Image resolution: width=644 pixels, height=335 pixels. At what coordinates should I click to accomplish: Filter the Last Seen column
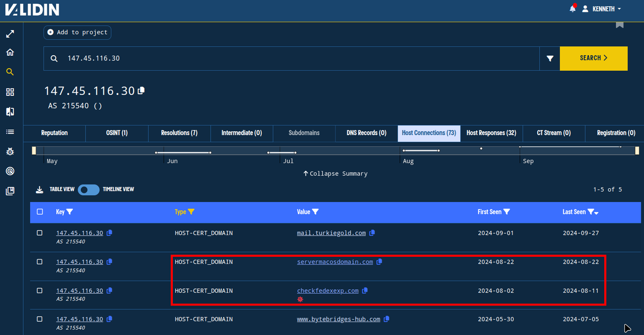pos(590,212)
